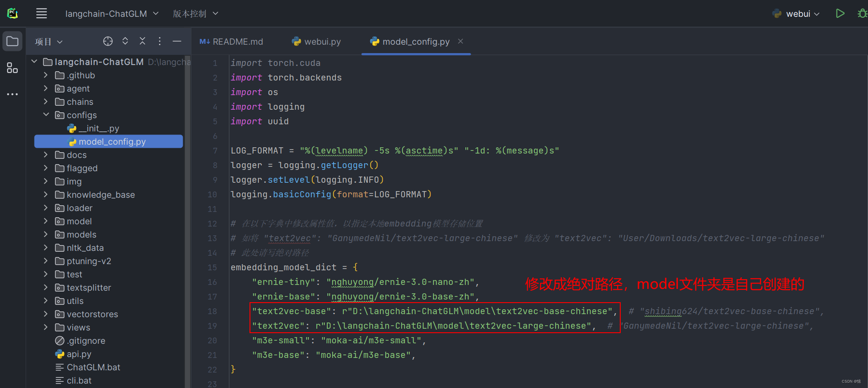This screenshot has width=868, height=388.
Task: Click line number 15 in gutter
Action: (x=212, y=267)
